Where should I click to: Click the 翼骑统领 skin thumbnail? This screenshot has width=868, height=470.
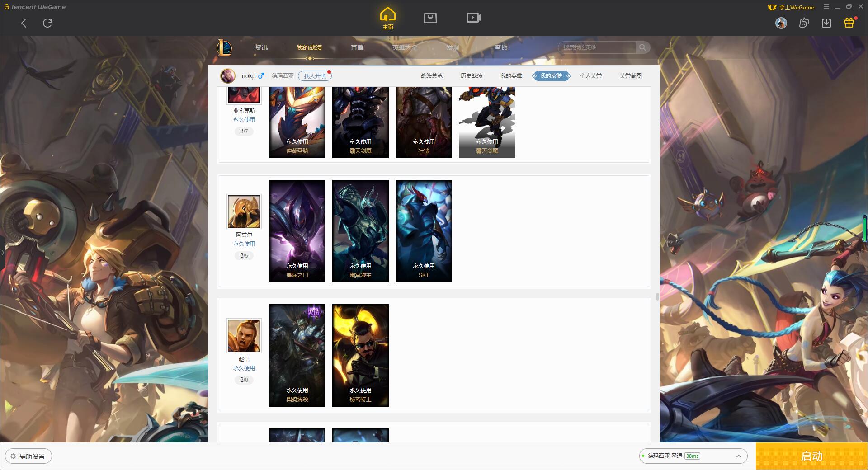point(297,355)
